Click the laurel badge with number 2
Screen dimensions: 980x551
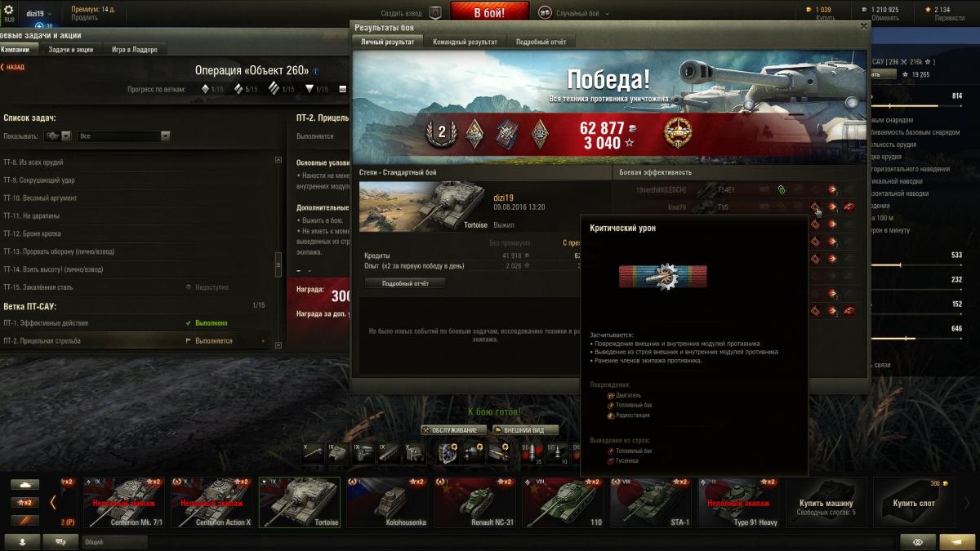pyautogui.click(x=442, y=132)
